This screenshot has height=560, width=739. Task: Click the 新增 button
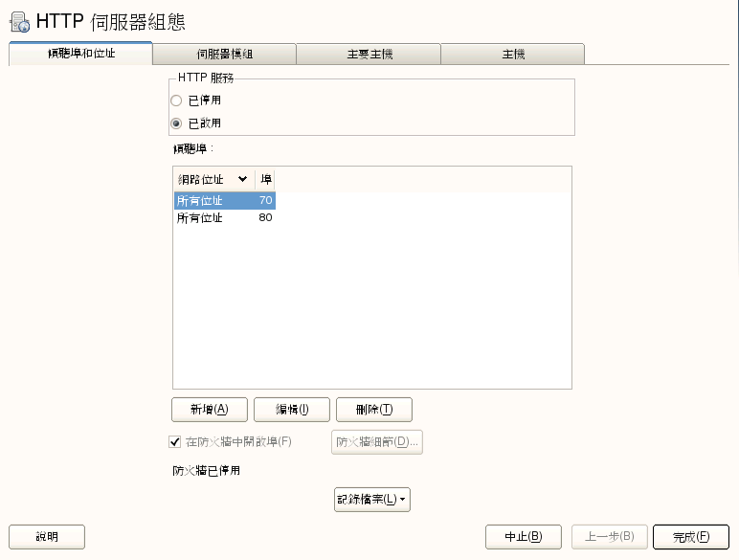click(209, 410)
